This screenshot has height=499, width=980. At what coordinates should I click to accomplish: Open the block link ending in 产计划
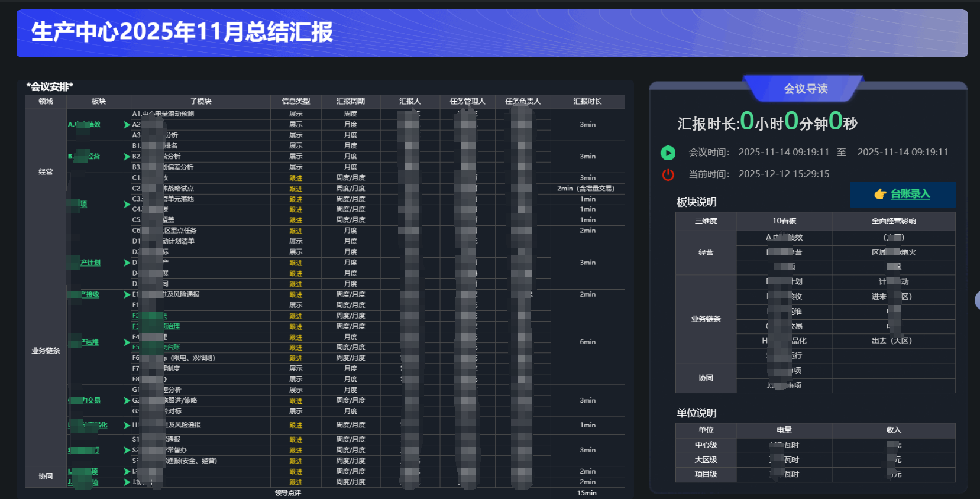coord(90,263)
